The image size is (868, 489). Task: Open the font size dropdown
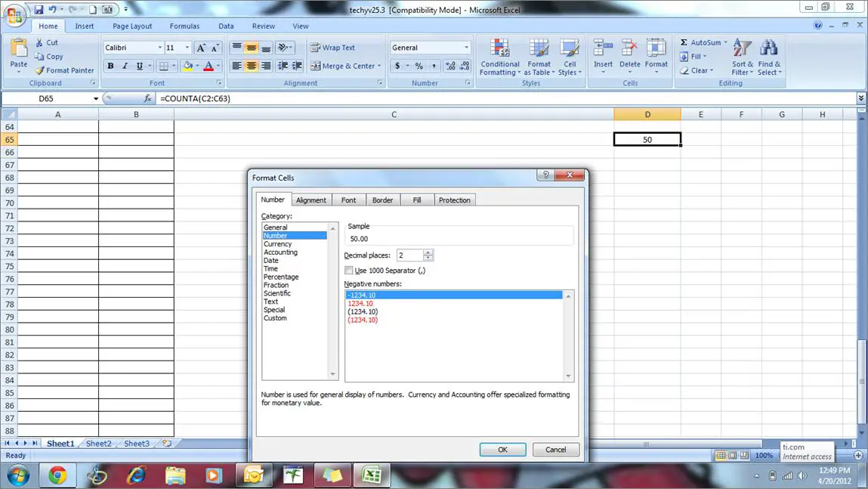[x=187, y=48]
